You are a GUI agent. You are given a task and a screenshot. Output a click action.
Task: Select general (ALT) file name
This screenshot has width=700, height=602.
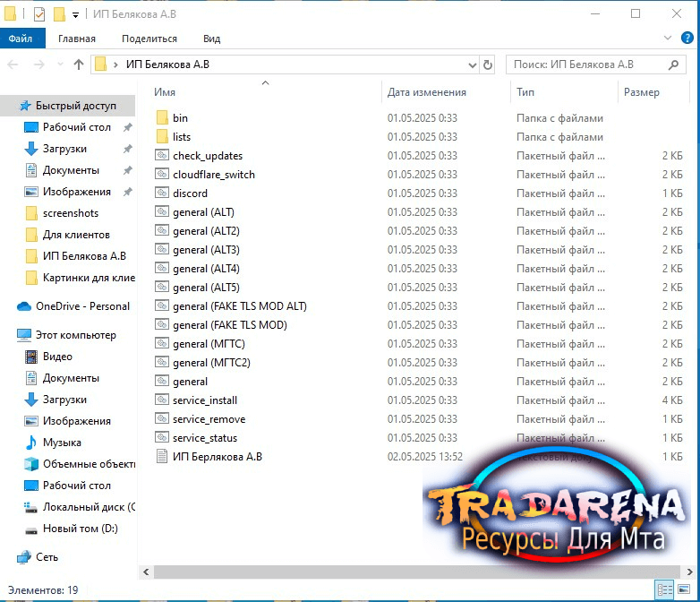coord(203,212)
